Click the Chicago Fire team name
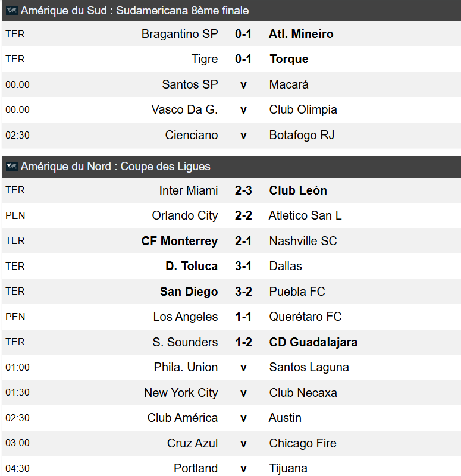 (x=303, y=443)
